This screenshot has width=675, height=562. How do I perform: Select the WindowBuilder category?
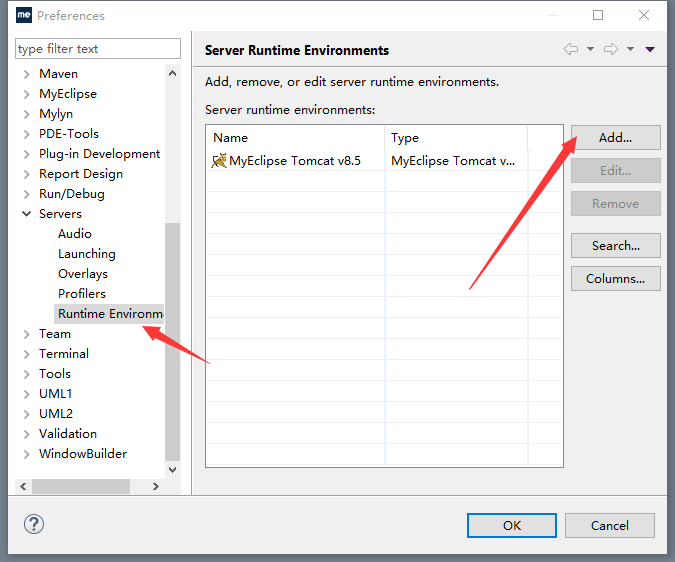[83, 454]
